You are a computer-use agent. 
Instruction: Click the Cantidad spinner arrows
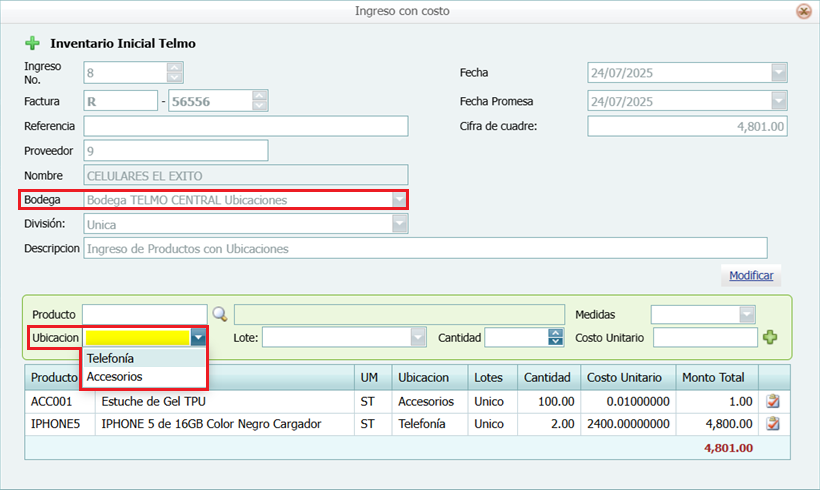coord(555,338)
